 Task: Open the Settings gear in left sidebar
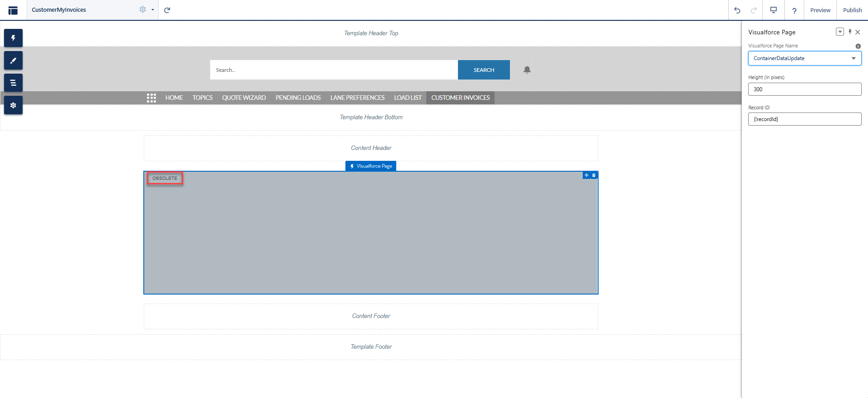(x=13, y=105)
